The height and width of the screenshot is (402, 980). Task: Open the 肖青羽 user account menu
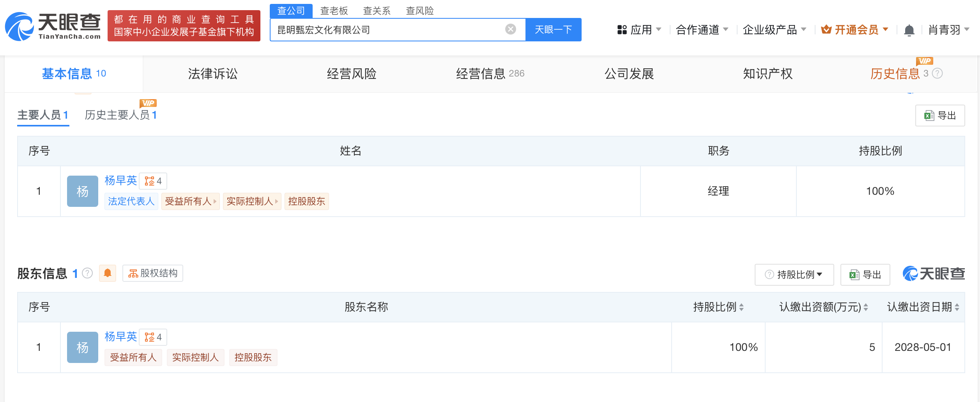(949, 30)
